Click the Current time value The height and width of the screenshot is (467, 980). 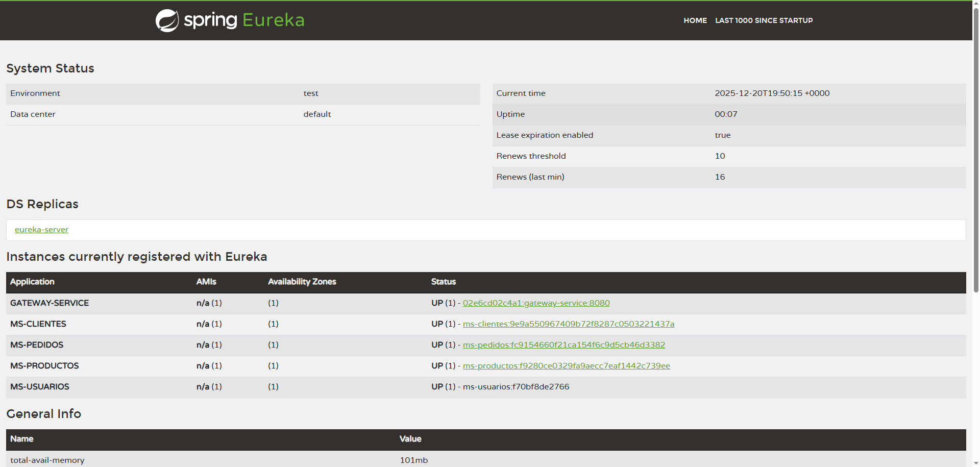pyautogui.click(x=772, y=93)
